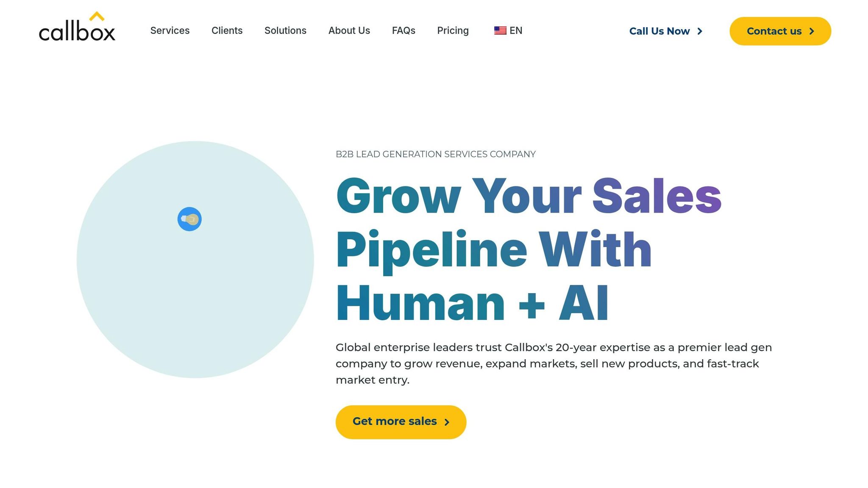Click the arrow beside Call Us Now
This screenshot has width=868, height=488.
pos(700,31)
